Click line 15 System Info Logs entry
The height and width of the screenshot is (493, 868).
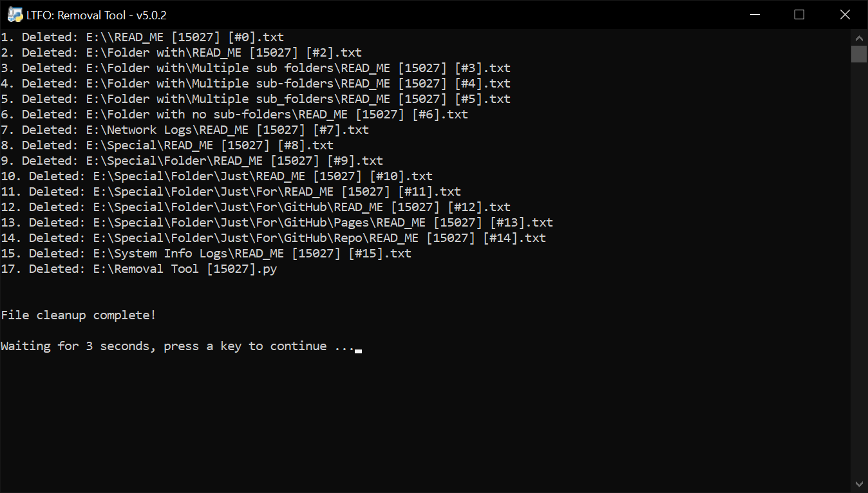tap(206, 254)
